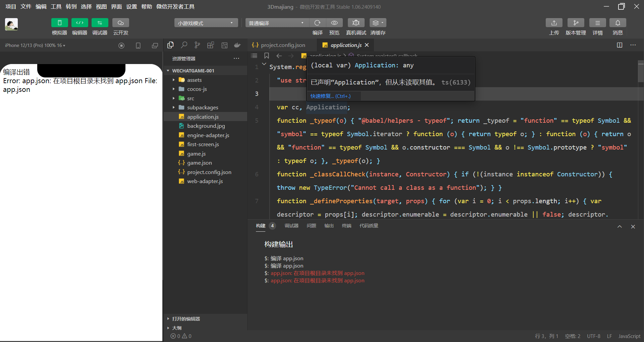
Task: Switch to the 输出 output tab
Action: pos(329,226)
